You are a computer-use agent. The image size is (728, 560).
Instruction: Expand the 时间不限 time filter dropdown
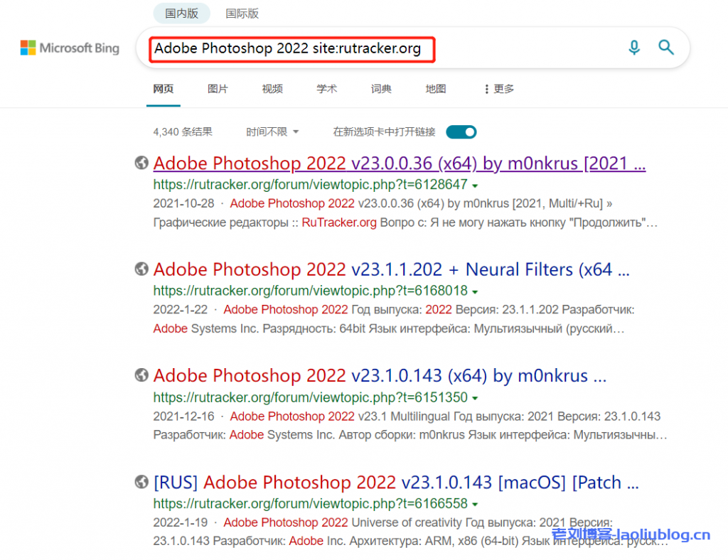pos(272,131)
